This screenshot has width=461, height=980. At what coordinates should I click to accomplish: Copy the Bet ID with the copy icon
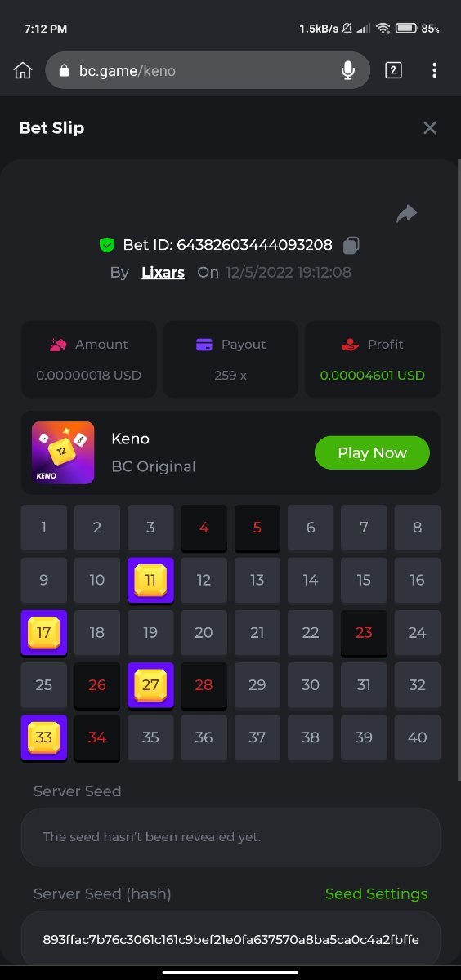pyautogui.click(x=351, y=245)
